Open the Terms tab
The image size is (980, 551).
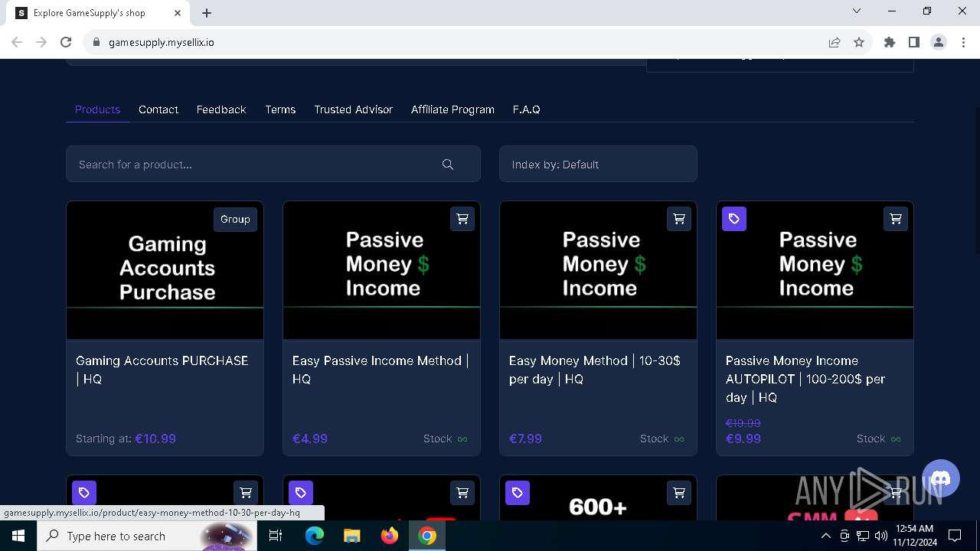[280, 109]
